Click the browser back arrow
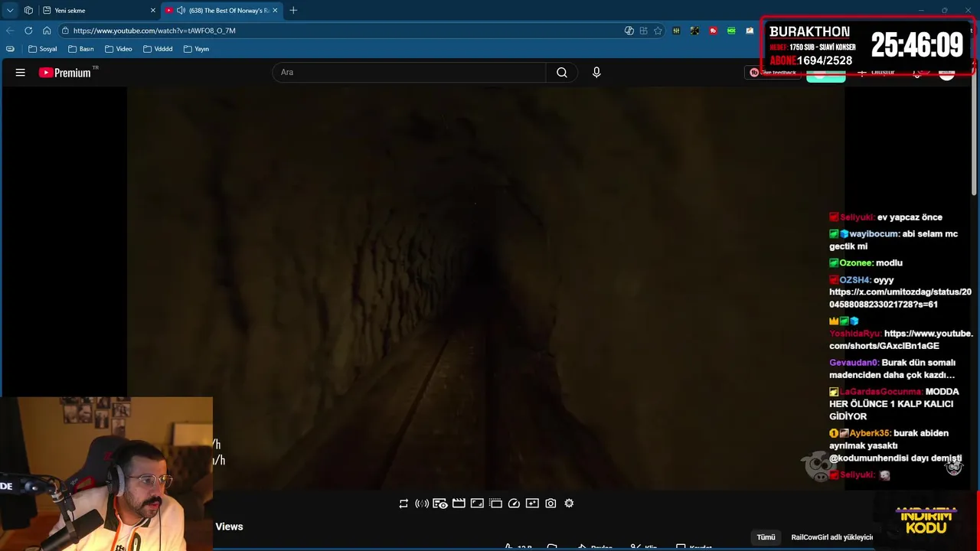This screenshot has width=980, height=551. [10, 31]
